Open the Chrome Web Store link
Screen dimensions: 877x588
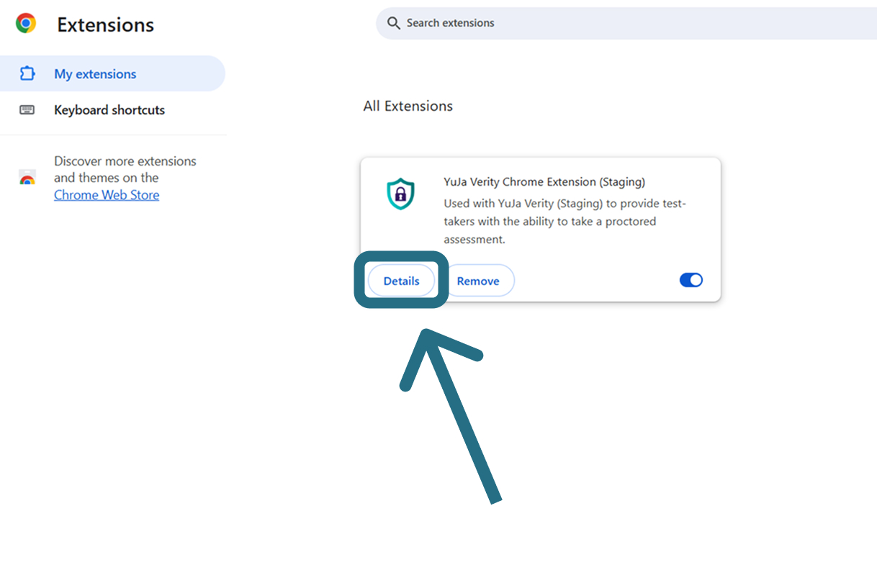[x=107, y=195]
